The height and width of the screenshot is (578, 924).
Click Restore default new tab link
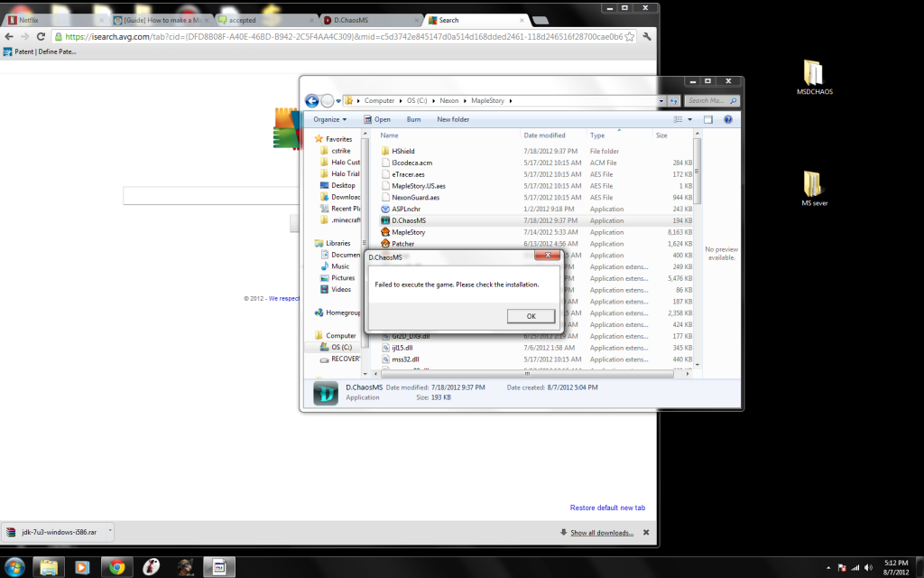tap(607, 508)
